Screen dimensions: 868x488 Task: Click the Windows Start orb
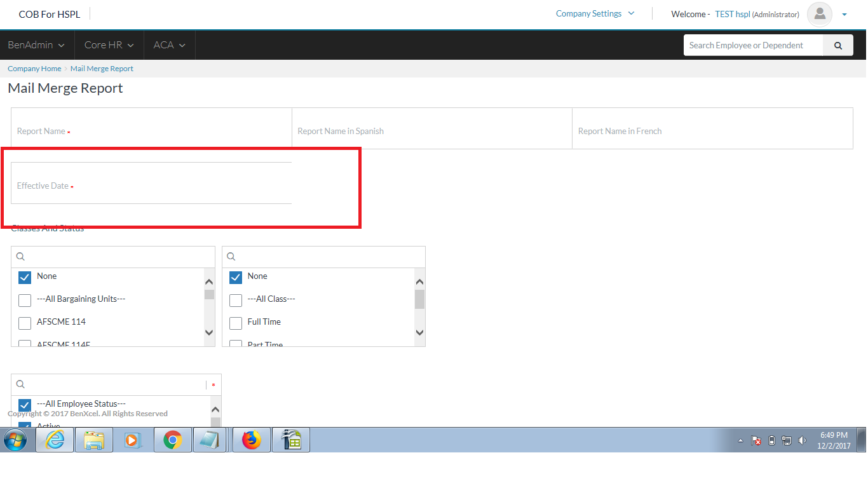[14, 439]
